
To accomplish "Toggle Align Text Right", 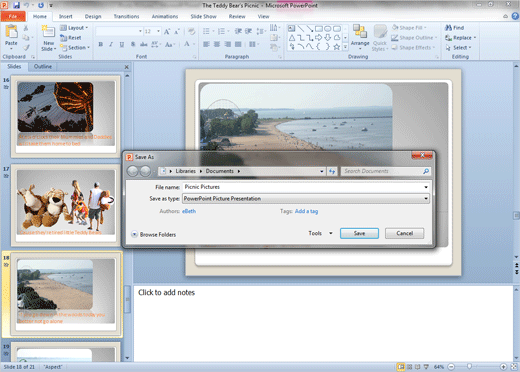I will coord(227,44).
